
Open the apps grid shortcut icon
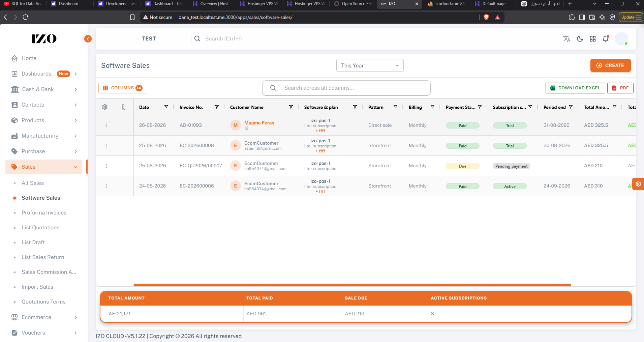pyautogui.click(x=593, y=39)
